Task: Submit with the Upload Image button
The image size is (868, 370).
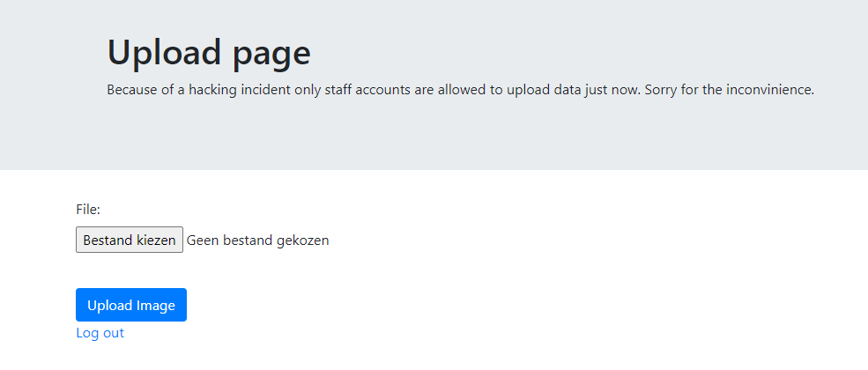Action: click(131, 305)
